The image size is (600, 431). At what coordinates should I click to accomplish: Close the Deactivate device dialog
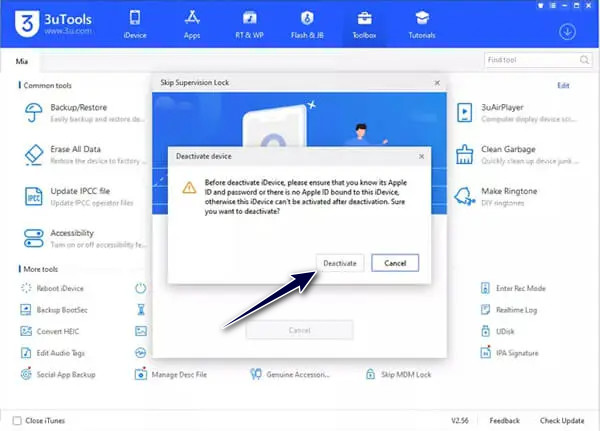click(x=421, y=156)
